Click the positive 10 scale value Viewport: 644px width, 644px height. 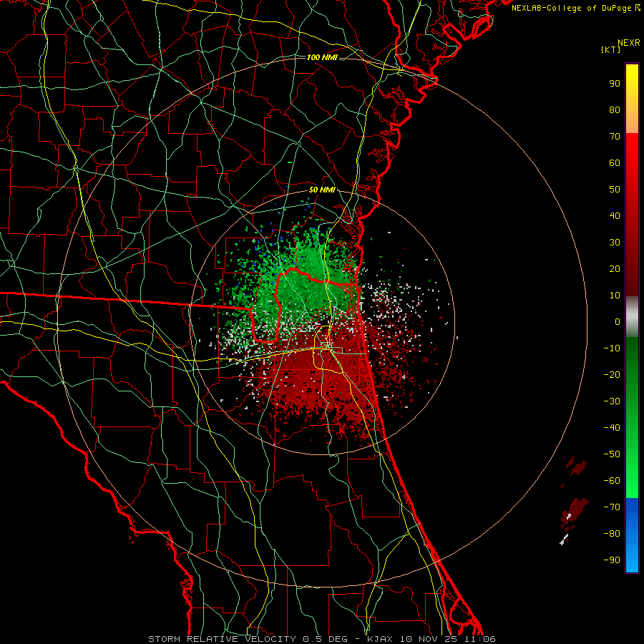coord(615,296)
